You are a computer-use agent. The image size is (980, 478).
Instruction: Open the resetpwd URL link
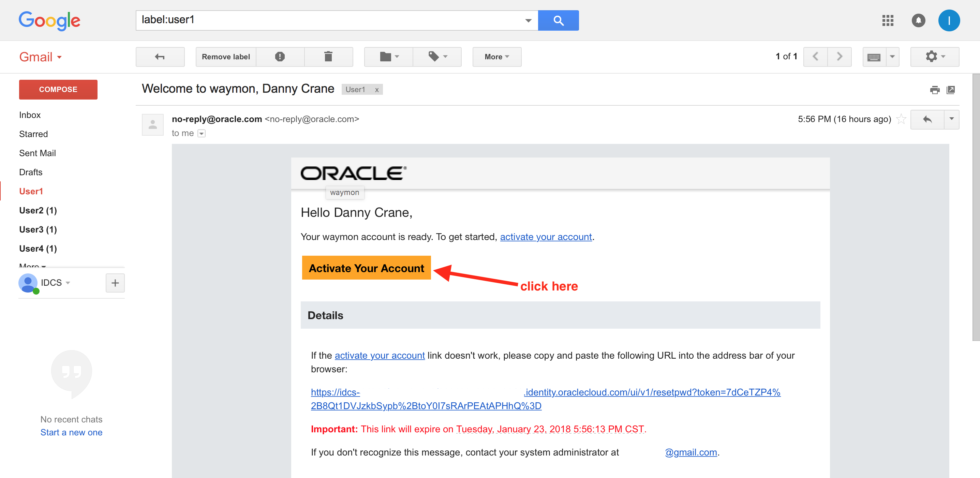click(x=545, y=399)
